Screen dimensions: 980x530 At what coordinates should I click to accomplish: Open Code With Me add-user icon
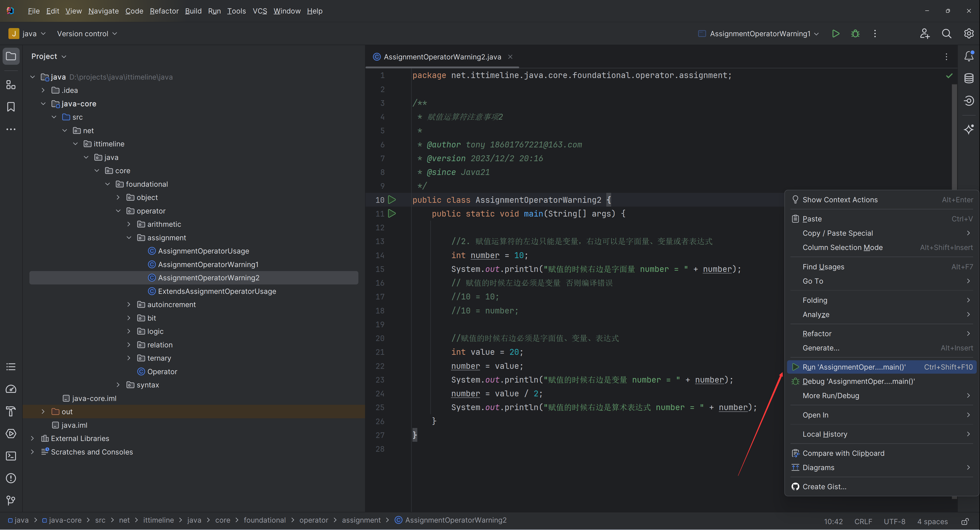[925, 33]
